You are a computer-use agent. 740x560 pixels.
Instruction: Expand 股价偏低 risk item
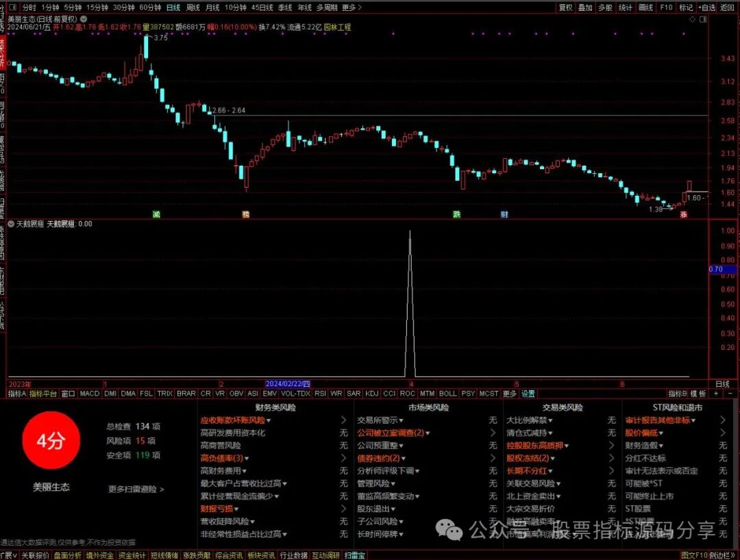pos(644,433)
